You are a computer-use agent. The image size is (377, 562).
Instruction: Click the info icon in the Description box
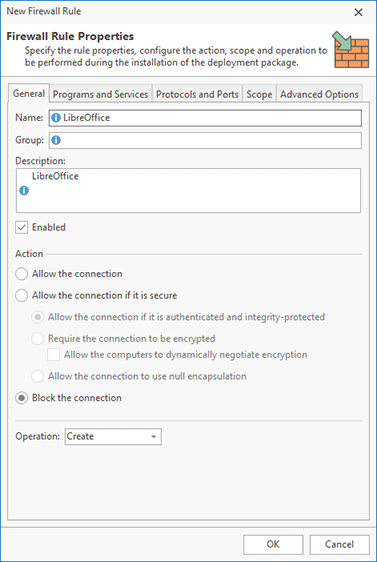pos(24,191)
